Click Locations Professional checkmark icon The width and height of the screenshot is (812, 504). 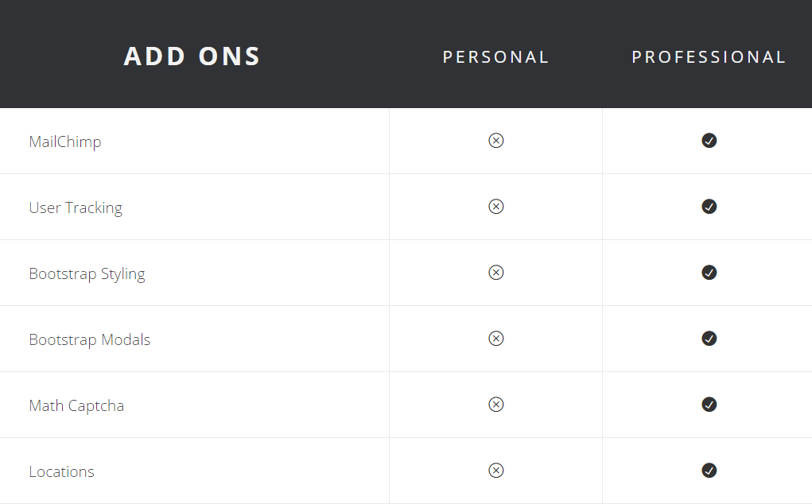[709, 471]
